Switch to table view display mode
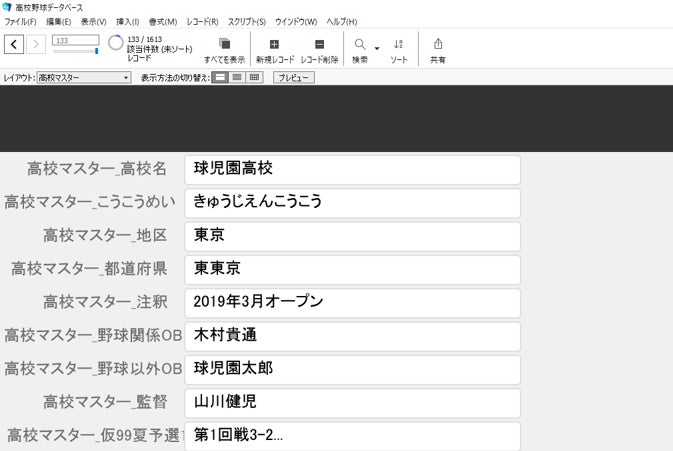The width and height of the screenshot is (673, 451). coord(255,77)
